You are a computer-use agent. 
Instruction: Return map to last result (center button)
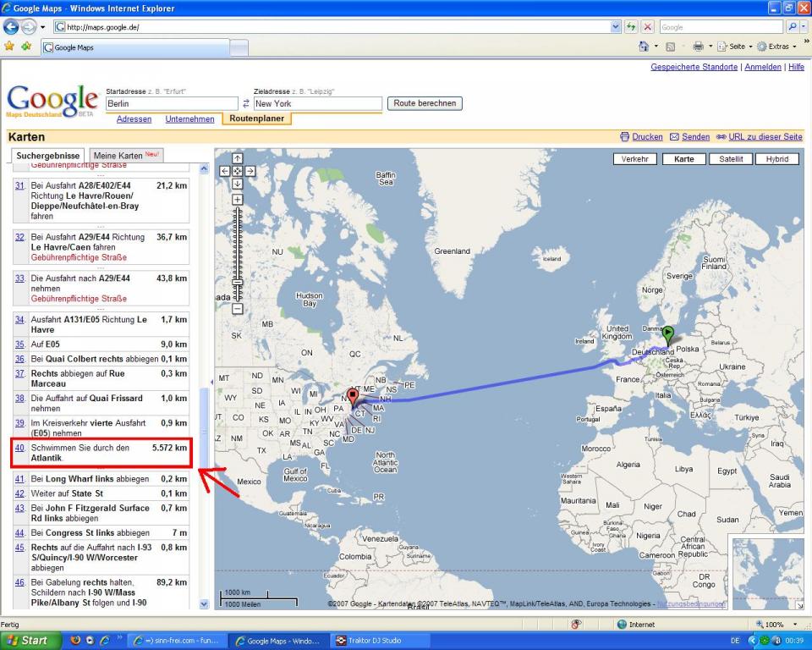(x=237, y=171)
